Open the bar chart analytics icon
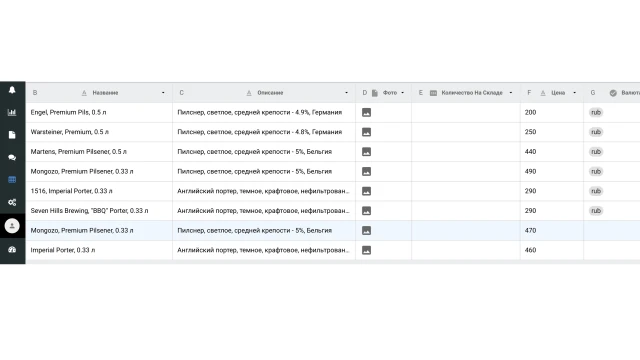Viewport: 640px width, 360px height. point(12,112)
